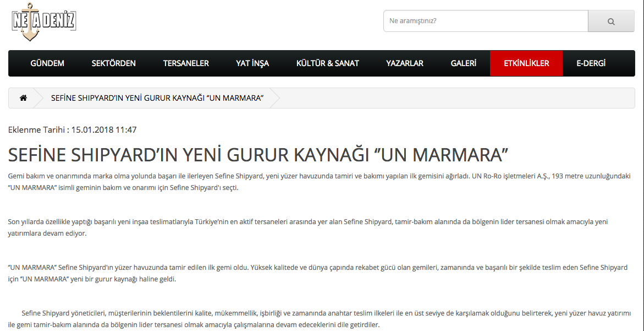Click the date "Eklenme Tarihi : 15.01.2018 11:47"
This screenshot has height=331, width=644.
tap(72, 130)
